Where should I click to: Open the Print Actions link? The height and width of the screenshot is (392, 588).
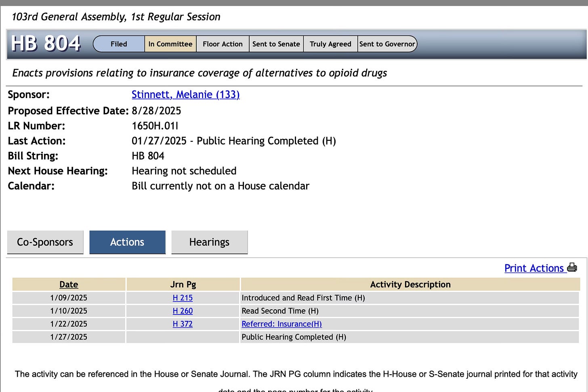click(534, 268)
